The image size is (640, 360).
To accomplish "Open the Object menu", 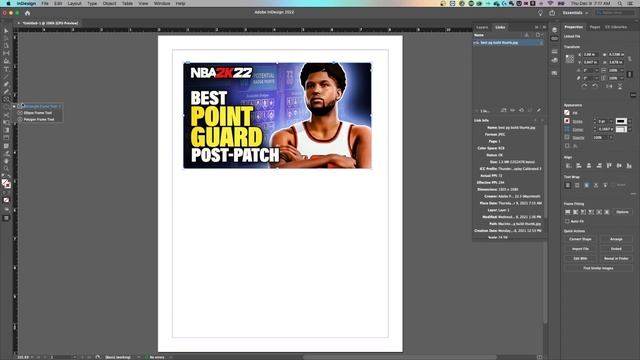I will (x=109, y=3).
